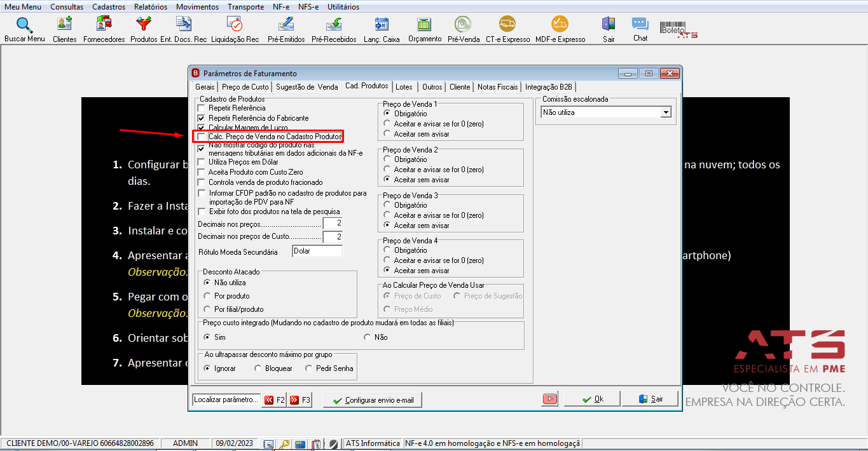Image resolution: width=868 pixels, height=451 pixels.
Task: Open the Orçamento calculator icon
Action: pos(424,24)
